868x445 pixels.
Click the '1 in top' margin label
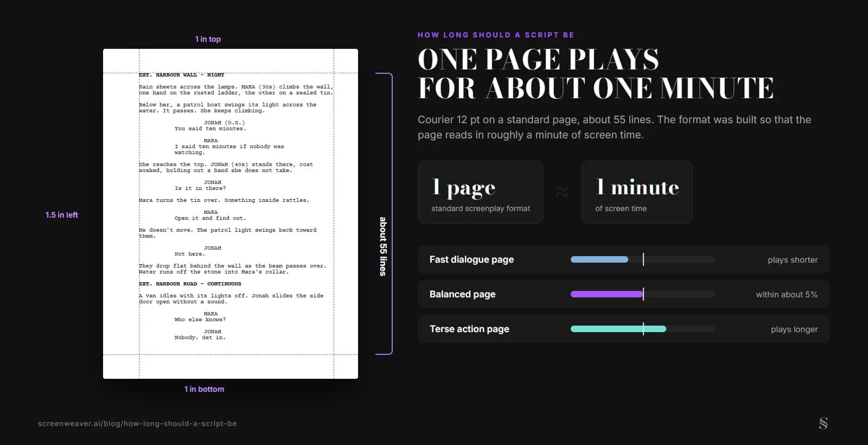[208, 39]
